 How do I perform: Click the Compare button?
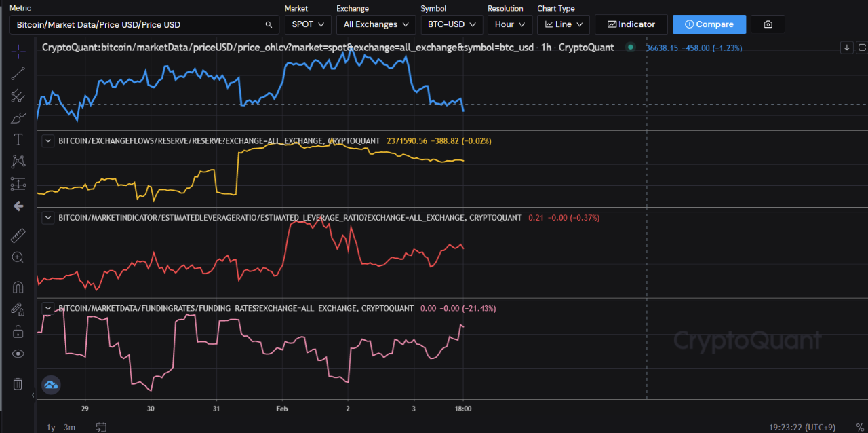coord(709,24)
